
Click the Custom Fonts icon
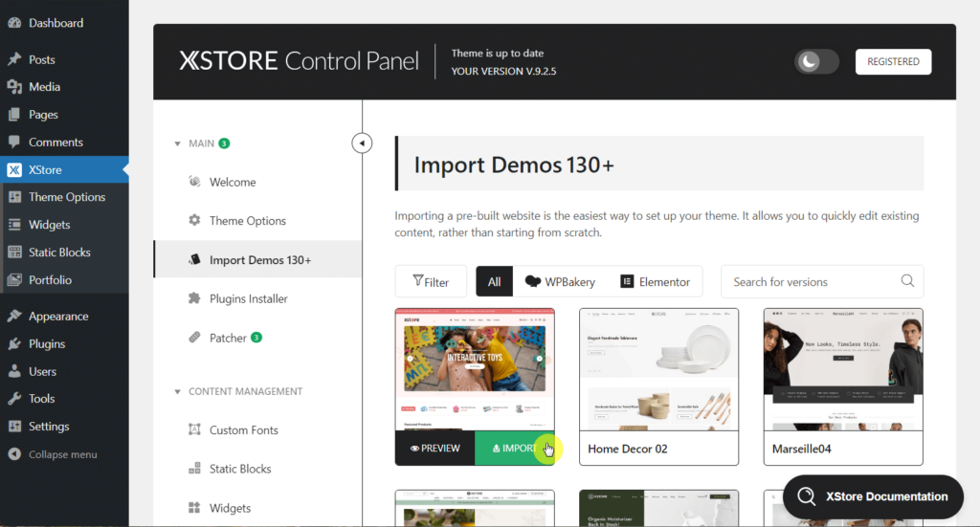click(x=194, y=429)
